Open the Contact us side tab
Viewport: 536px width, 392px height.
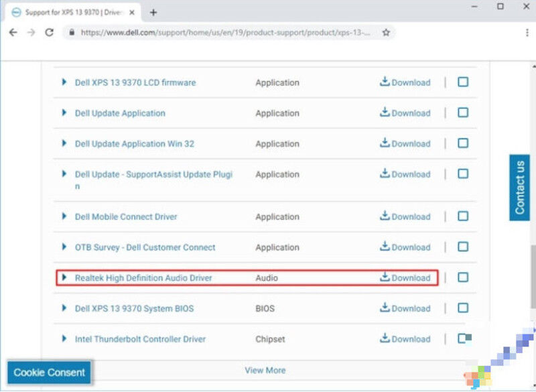pyautogui.click(x=520, y=188)
